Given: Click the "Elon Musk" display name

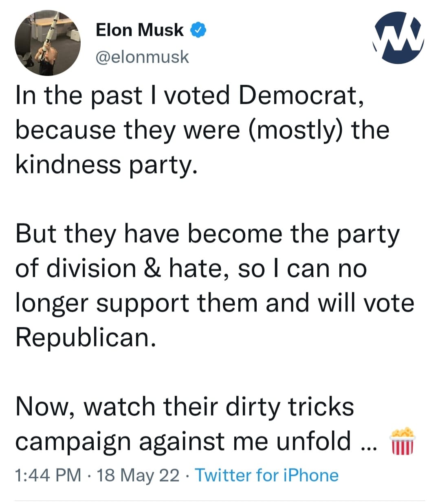Looking at the screenshot, I should (x=139, y=30).
